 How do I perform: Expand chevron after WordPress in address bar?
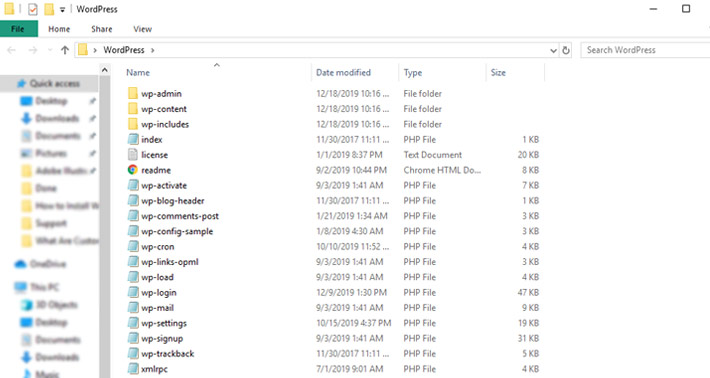pyautogui.click(x=153, y=50)
